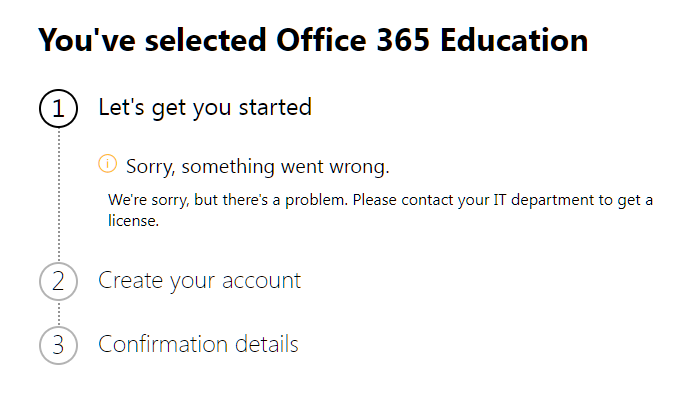Open the "Confirmation details" step

[199, 344]
